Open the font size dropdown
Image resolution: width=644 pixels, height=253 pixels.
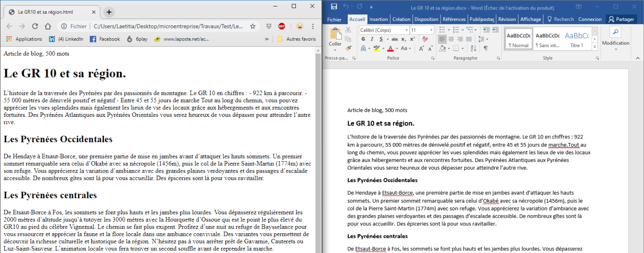point(431,30)
